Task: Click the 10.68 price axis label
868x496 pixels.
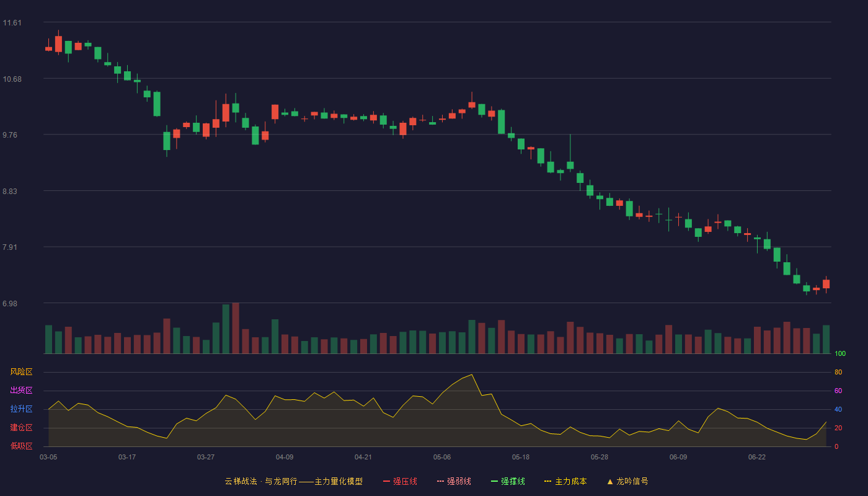Action: (x=12, y=79)
